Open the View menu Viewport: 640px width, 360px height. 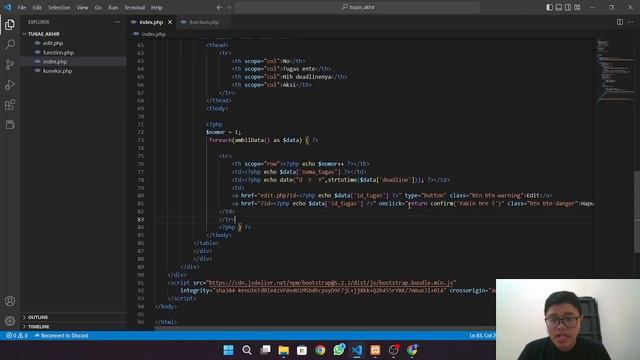pyautogui.click(x=82, y=7)
